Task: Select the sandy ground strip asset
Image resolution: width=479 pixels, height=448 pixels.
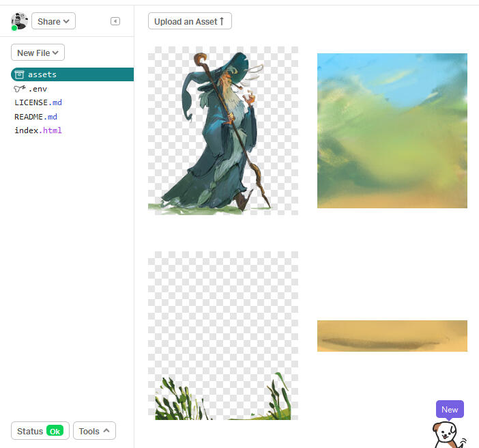Action: tap(392, 336)
